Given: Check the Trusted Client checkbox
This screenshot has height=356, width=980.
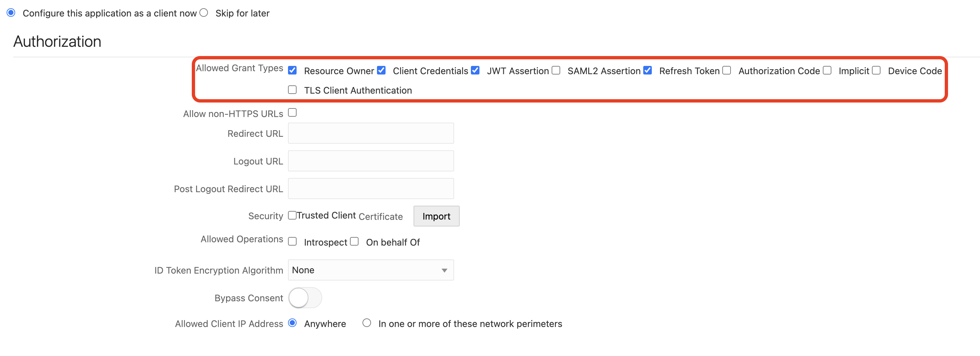Looking at the screenshot, I should click(x=292, y=216).
